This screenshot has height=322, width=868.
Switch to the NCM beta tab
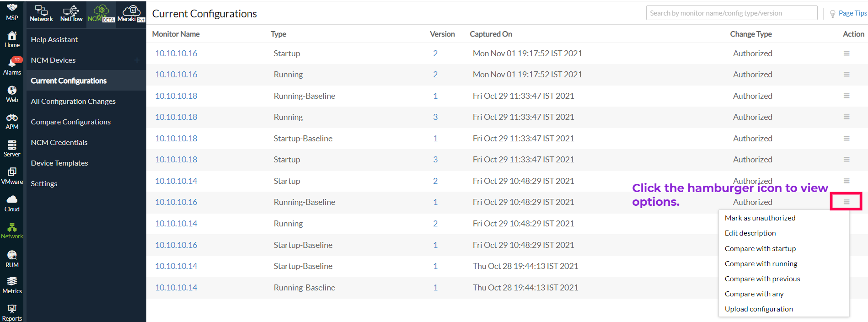click(x=101, y=14)
